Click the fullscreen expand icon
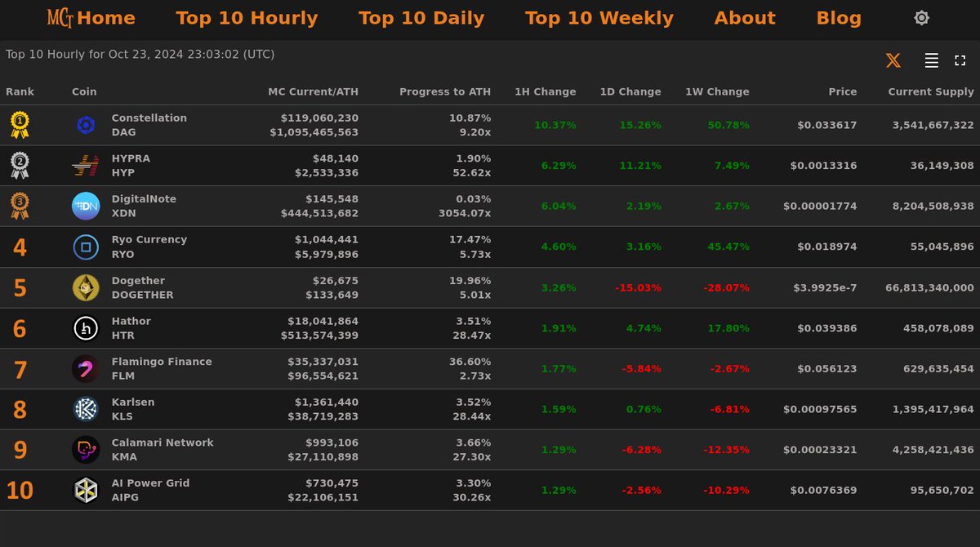 coord(960,60)
